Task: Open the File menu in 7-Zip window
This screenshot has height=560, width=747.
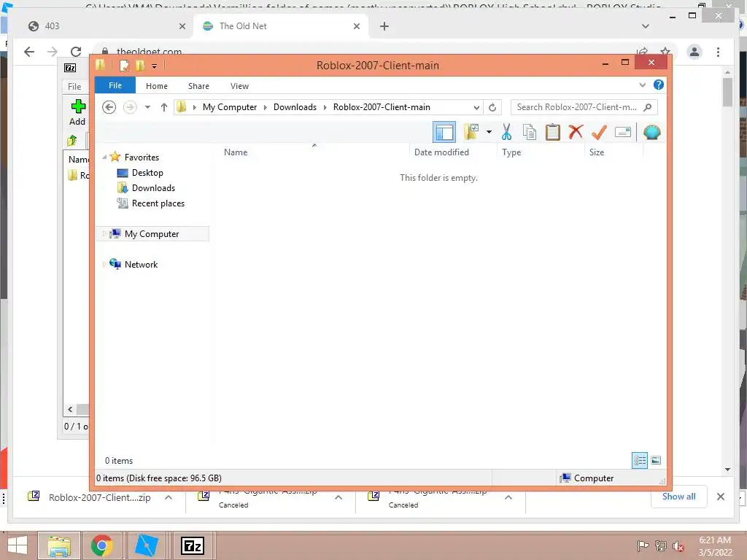Action: 74,86
